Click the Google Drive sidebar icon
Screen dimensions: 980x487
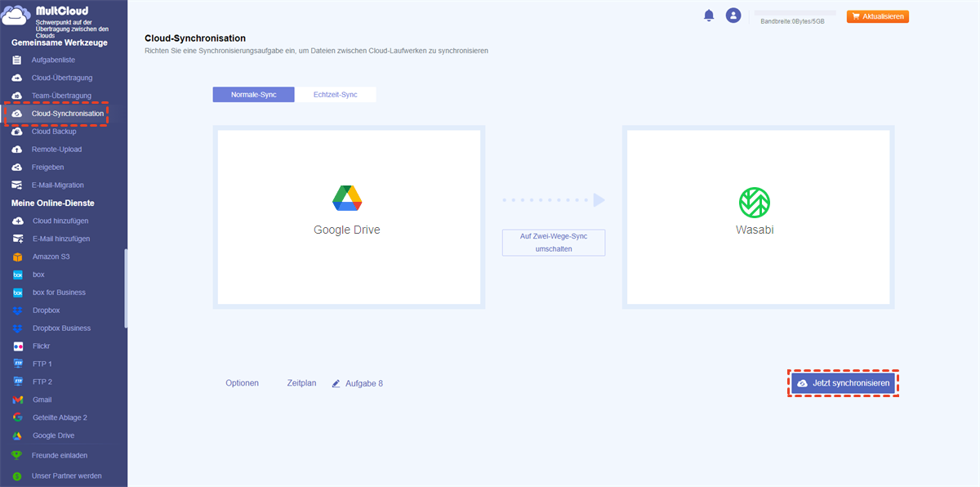click(x=17, y=436)
